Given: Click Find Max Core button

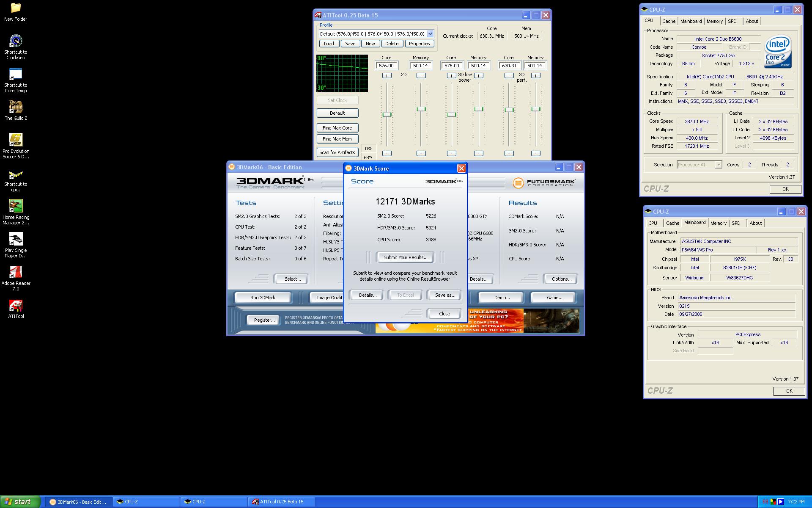Looking at the screenshot, I should 337,128.
